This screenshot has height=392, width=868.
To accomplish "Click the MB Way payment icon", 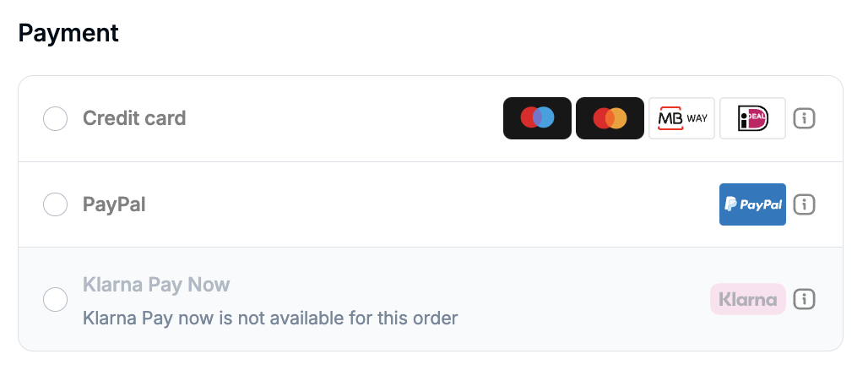I will 681,118.
